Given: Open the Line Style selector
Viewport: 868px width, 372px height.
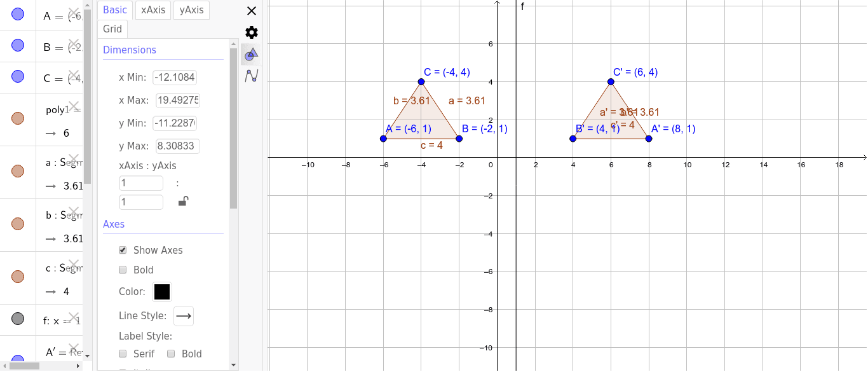Looking at the screenshot, I should click(x=184, y=315).
